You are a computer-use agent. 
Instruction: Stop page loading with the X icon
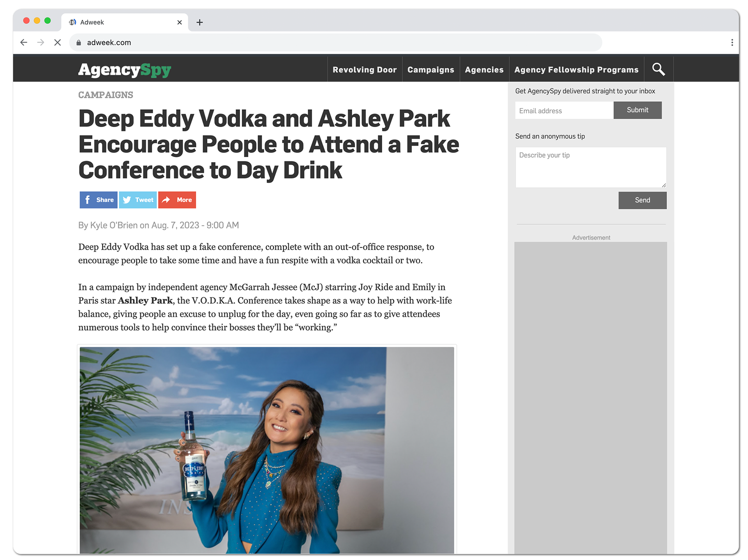(57, 42)
